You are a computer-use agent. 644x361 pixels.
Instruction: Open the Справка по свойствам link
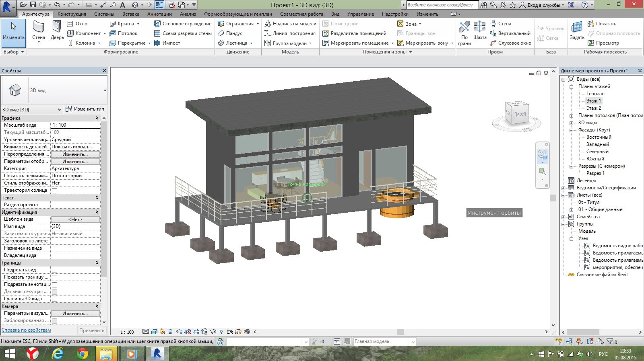coord(26,330)
